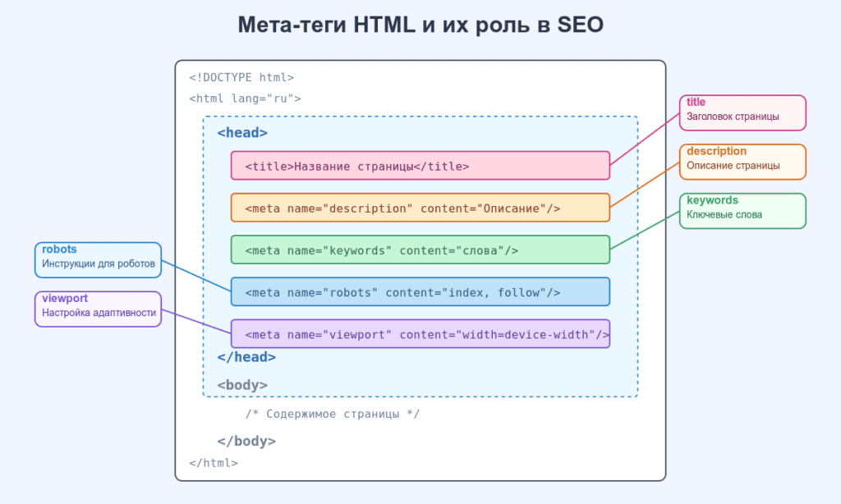Viewport: 841px width, 504px height.
Task: Select the orange meta description code block
Action: click(420, 208)
